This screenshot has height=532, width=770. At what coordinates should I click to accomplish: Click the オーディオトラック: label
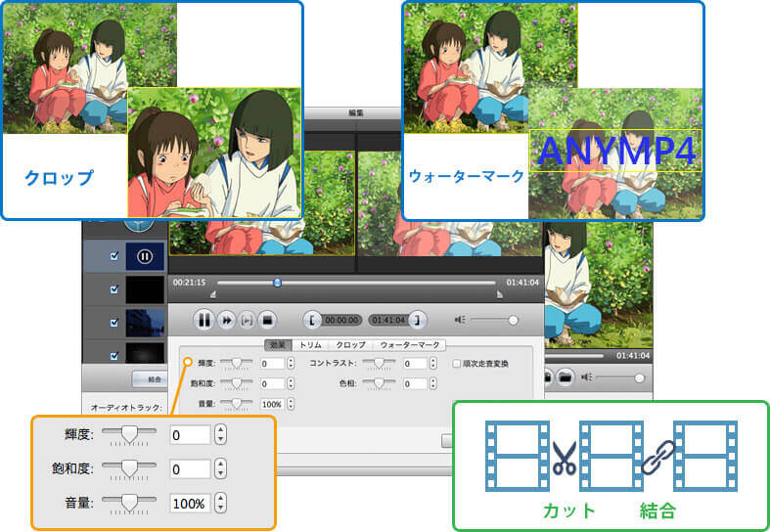[x=126, y=408]
